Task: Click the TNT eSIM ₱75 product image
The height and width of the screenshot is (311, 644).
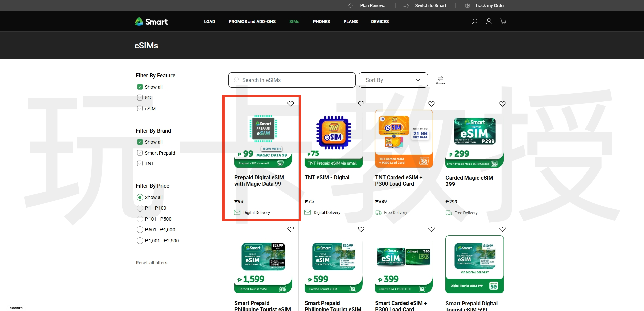Action: coord(333,139)
